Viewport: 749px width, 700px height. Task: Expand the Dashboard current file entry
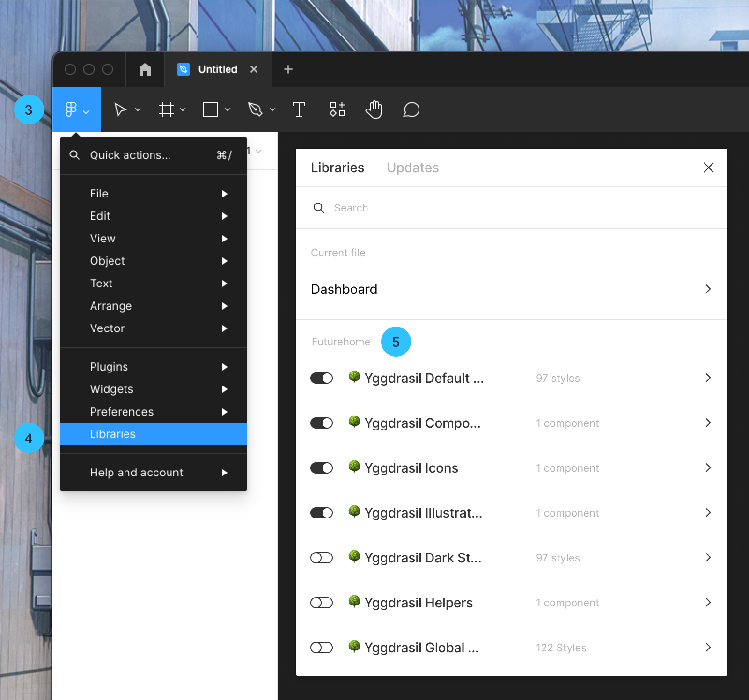(x=707, y=289)
